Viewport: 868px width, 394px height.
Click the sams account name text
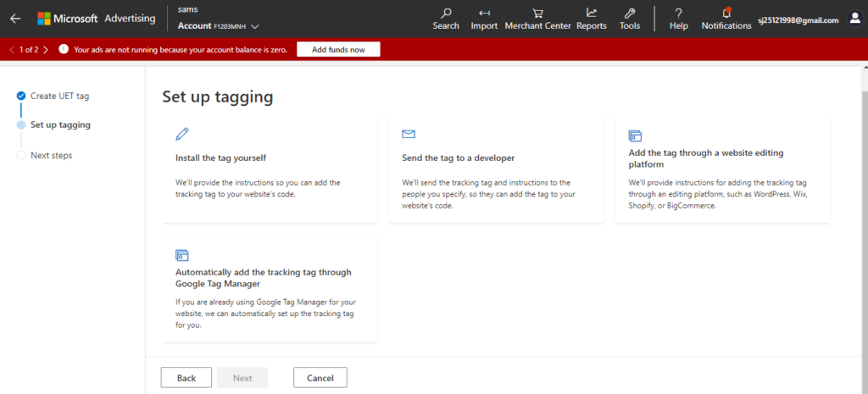pos(188,9)
